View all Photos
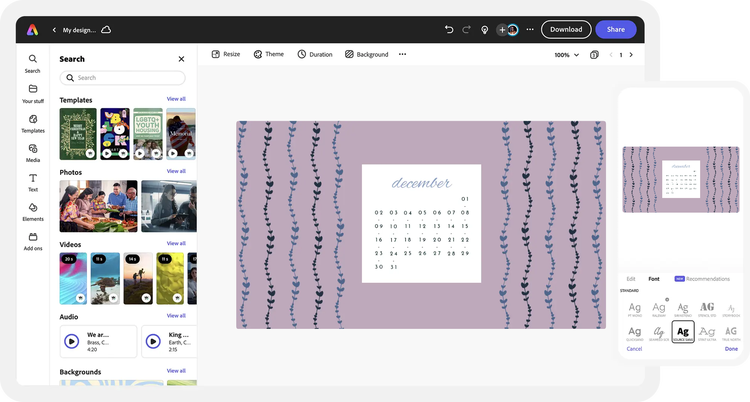The image size is (750, 402). click(176, 171)
